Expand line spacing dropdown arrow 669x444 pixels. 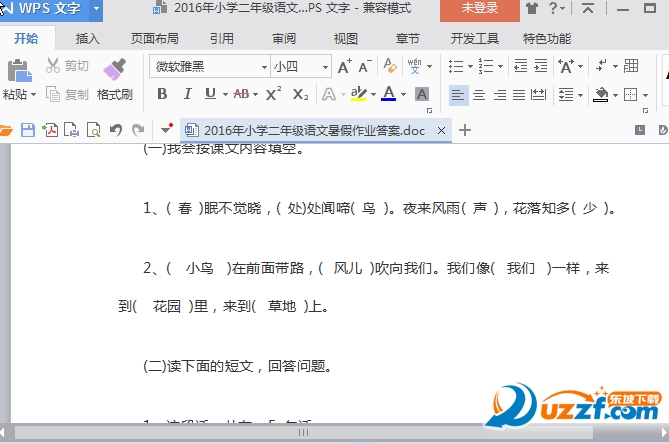[x=580, y=95]
